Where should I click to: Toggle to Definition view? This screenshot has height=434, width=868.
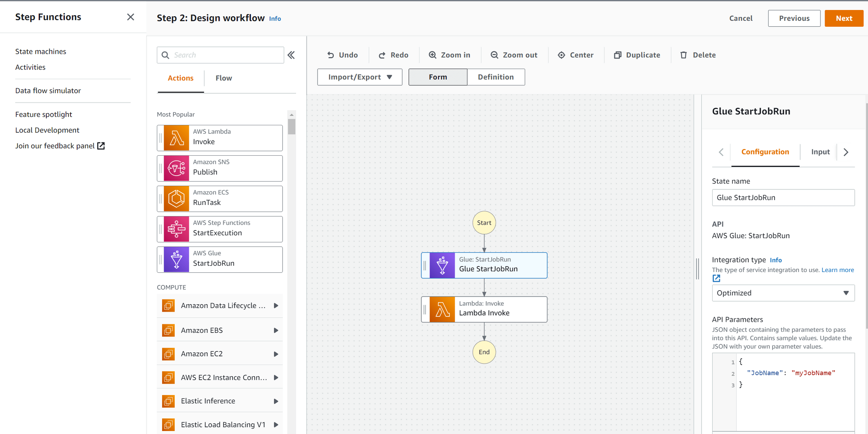[496, 77]
